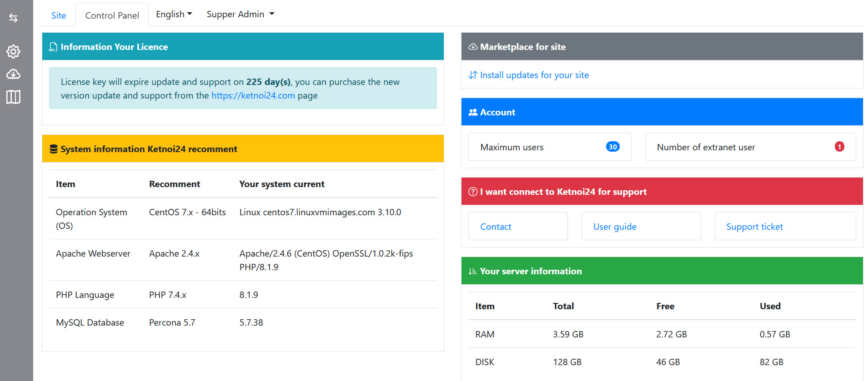Click the 8.1.9 PHP version value
Screen dimensions: 868x381
[x=249, y=295]
